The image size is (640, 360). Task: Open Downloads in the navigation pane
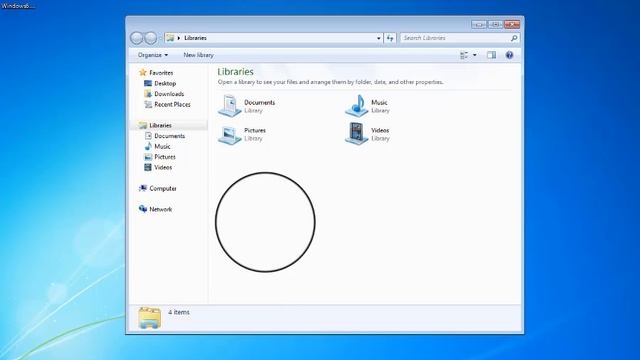(x=169, y=94)
